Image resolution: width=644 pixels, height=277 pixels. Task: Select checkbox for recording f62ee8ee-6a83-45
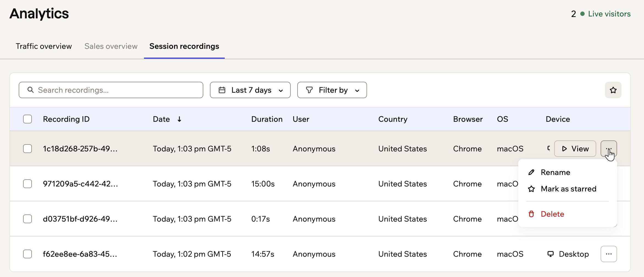pos(27,254)
